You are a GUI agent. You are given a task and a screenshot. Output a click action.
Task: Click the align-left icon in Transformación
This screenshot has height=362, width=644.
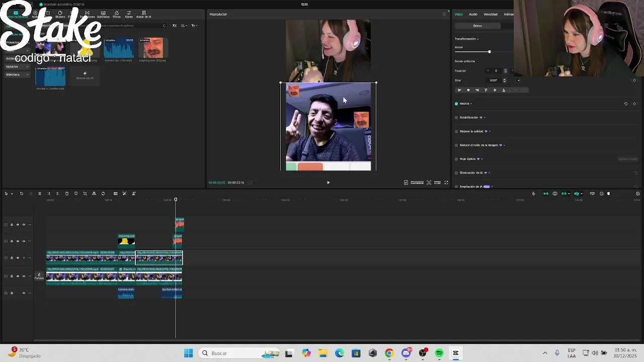pyautogui.click(x=459, y=90)
